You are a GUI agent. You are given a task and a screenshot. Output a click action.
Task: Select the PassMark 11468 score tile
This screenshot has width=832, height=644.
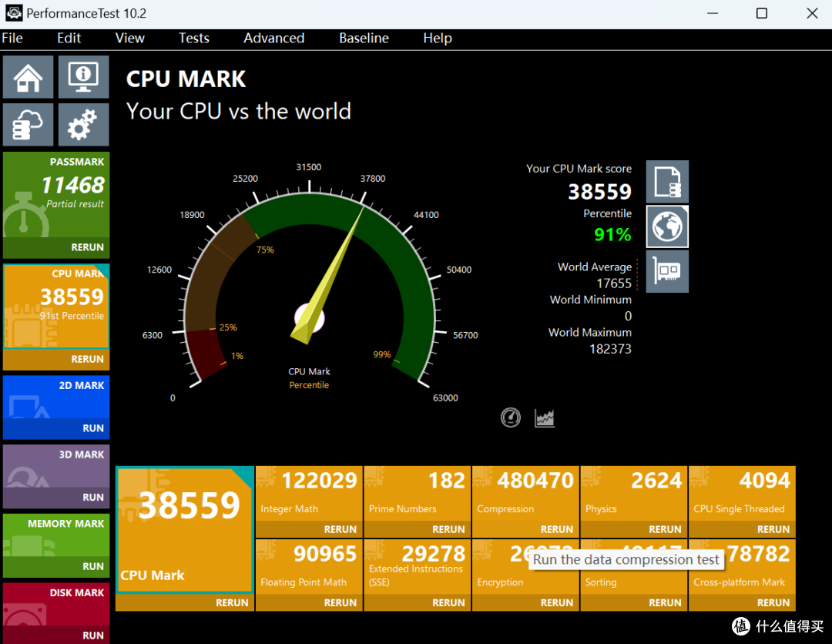56,195
